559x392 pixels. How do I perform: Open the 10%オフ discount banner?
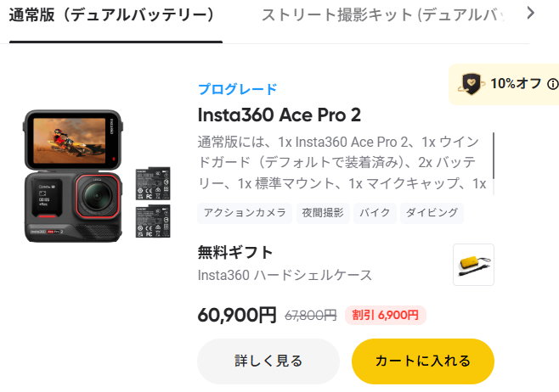[504, 84]
